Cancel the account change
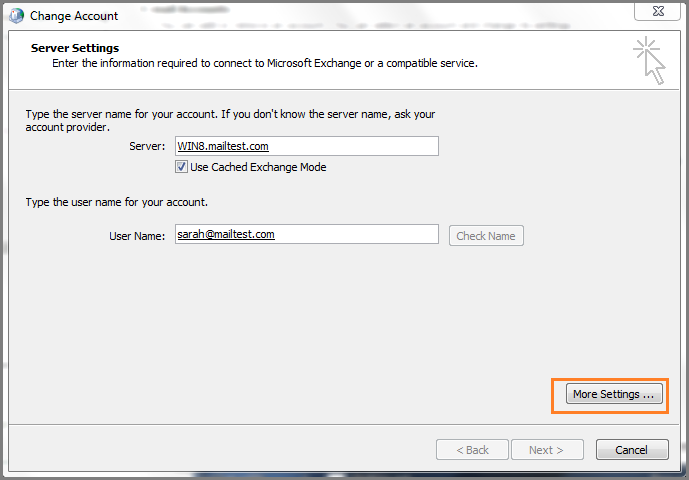The image size is (689, 480). click(x=631, y=450)
